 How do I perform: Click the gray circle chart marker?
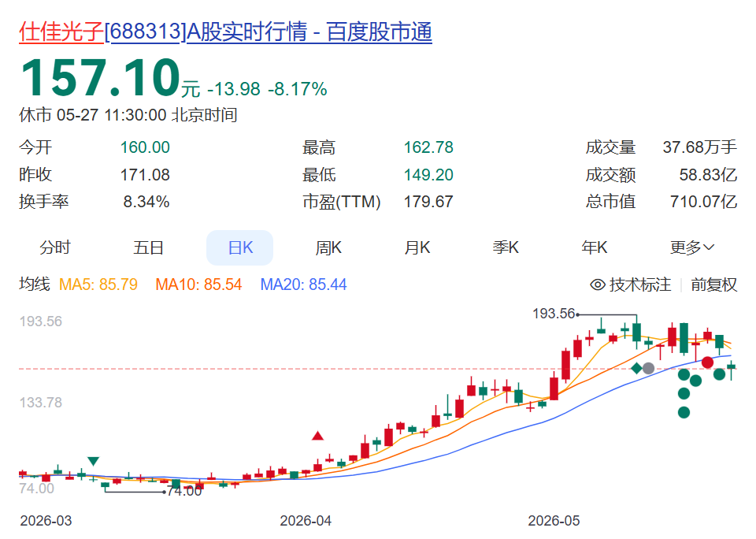(x=648, y=368)
